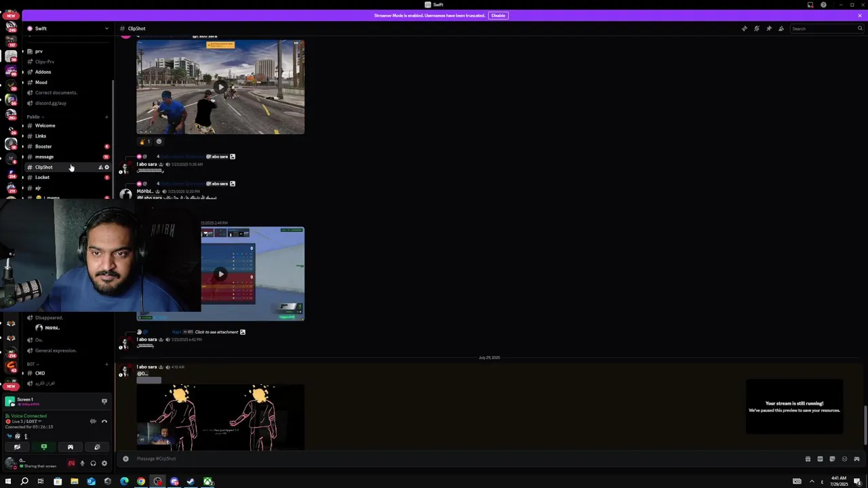Open ClipShot channel settings gear
868x488 pixels.
click(x=106, y=167)
